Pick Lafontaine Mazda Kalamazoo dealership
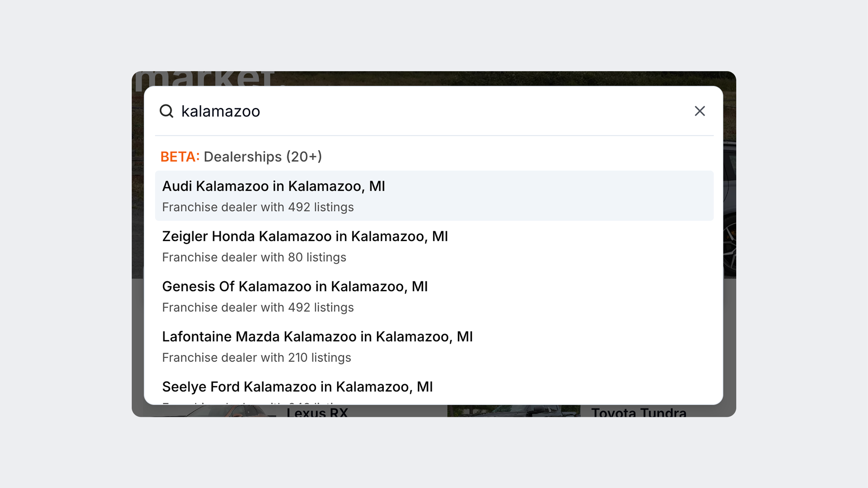868x488 pixels. point(434,346)
